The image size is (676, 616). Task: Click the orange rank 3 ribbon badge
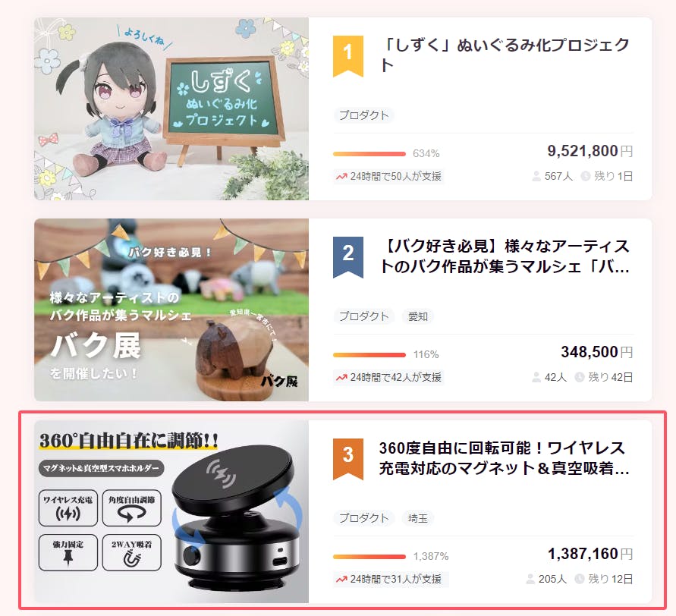(348, 459)
